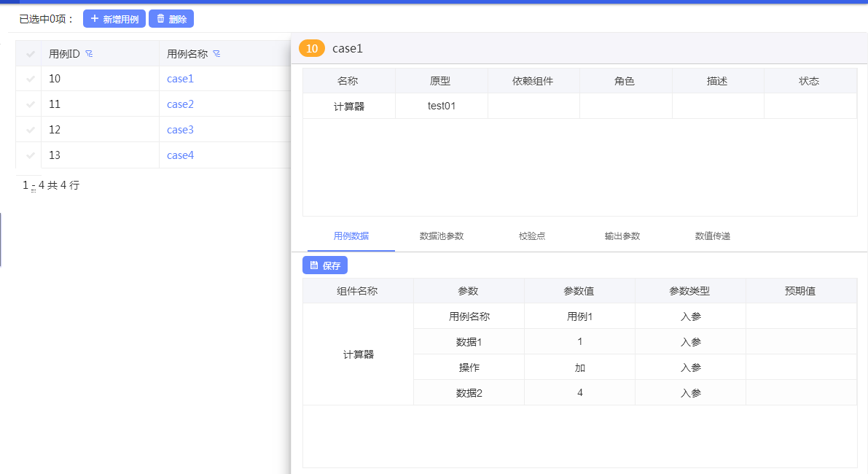Viewport: 868px width, 474px height.
Task: Select the 用例数据 tab
Action: 351,236
